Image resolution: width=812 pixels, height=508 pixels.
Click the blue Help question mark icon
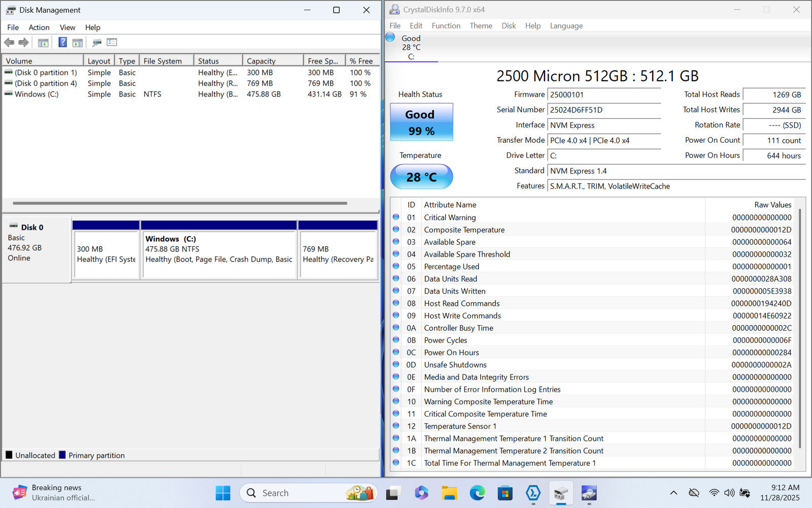pyautogui.click(x=62, y=43)
